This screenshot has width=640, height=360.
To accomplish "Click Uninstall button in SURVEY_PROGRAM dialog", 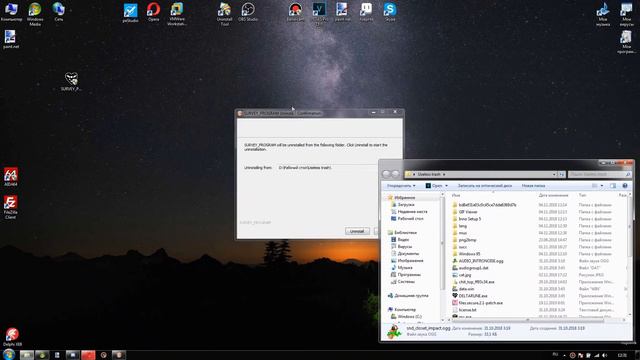I will click(x=357, y=231).
